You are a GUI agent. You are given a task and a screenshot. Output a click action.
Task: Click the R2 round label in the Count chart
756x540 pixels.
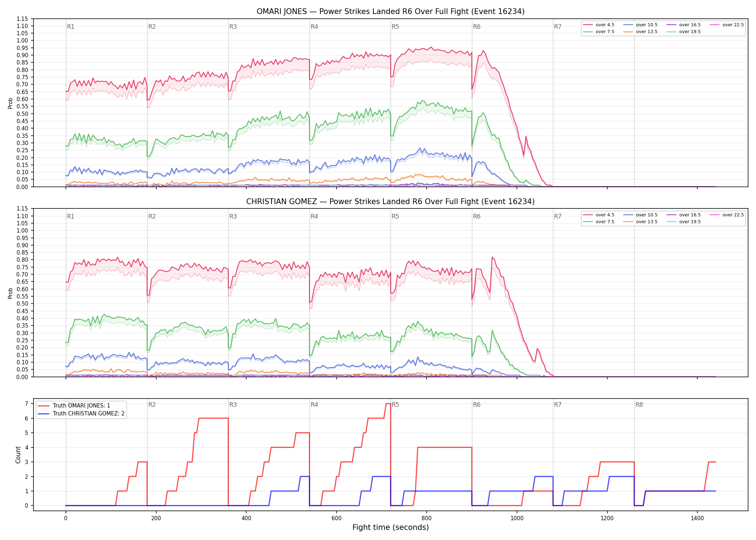coord(152,405)
